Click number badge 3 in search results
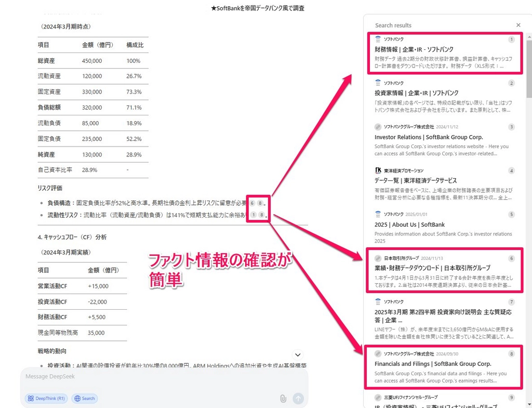The height and width of the screenshot is (408, 532). point(511,127)
